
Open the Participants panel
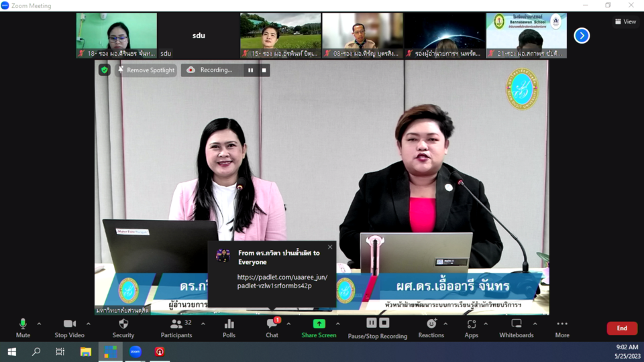[176, 327]
